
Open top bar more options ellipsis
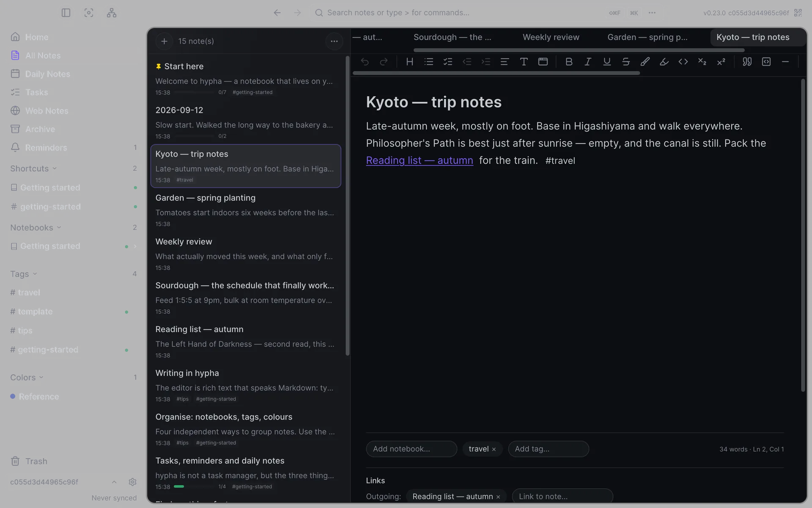[x=652, y=13]
